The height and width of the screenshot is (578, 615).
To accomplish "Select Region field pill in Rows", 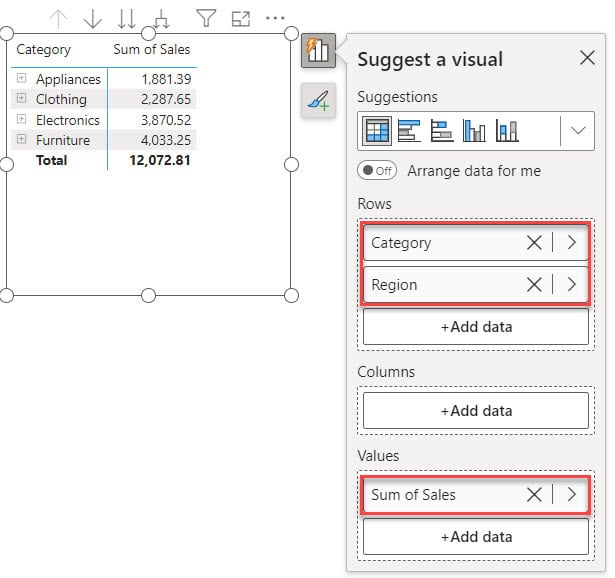I will pyautogui.click(x=476, y=284).
